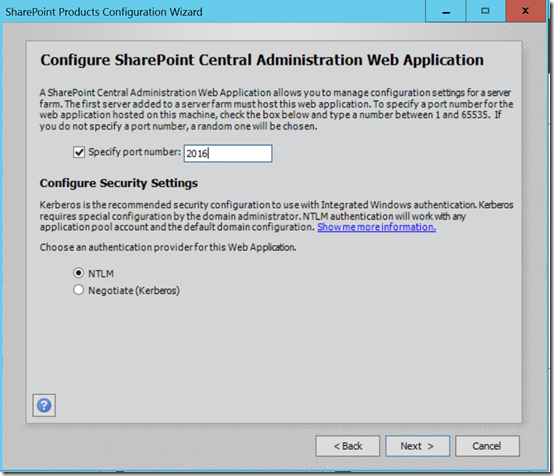Open the blue question mark help icon
The width and height of the screenshot is (554, 476).
[x=44, y=405]
